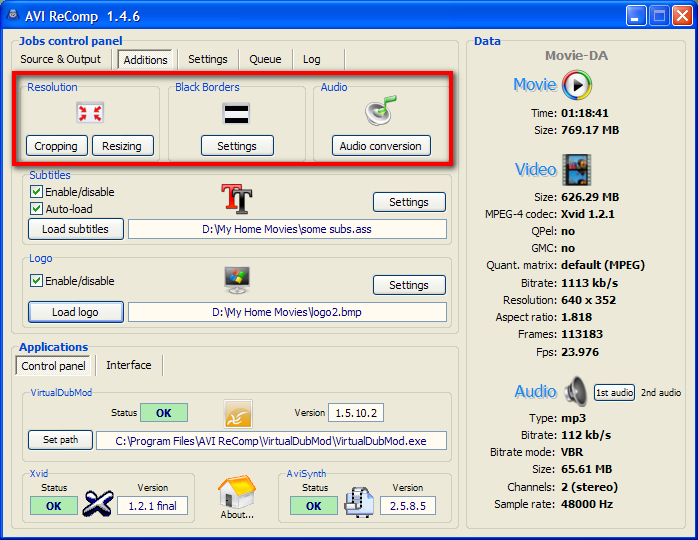The height and width of the screenshot is (540, 698).
Task: Select the 2nd audio track toggle
Action: click(x=661, y=393)
